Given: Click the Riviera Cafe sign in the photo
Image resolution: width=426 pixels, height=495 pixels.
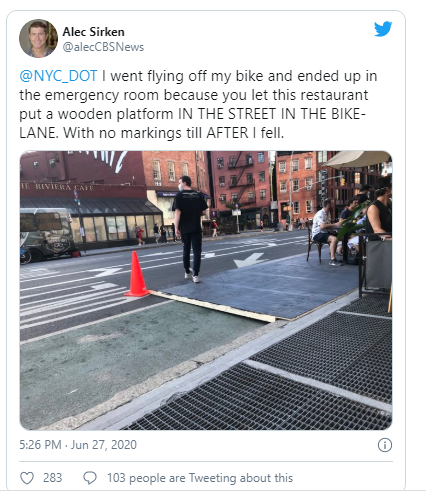Looking at the screenshot, I should (57, 186).
